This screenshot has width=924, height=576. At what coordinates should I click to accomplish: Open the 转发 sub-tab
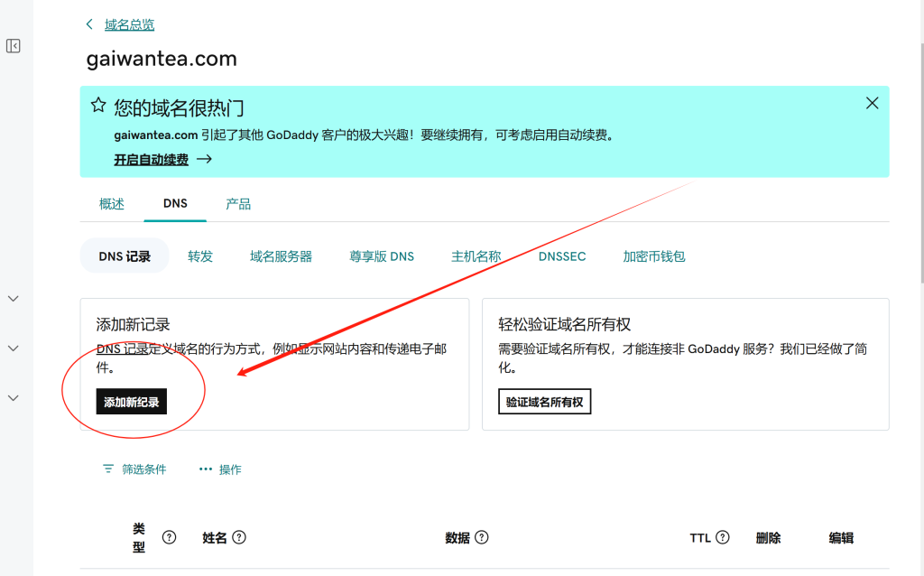tap(199, 255)
